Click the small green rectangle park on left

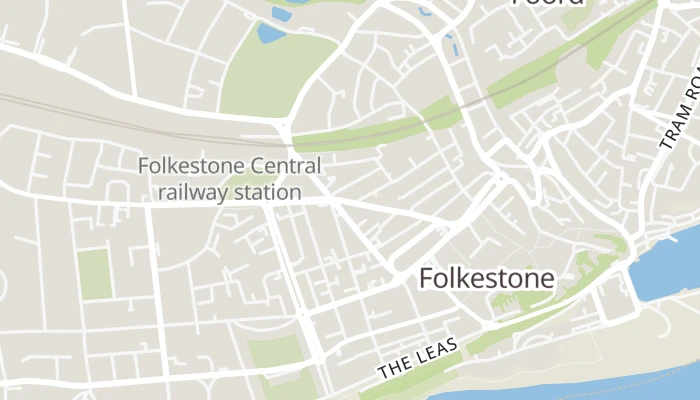pyautogui.click(x=94, y=274)
